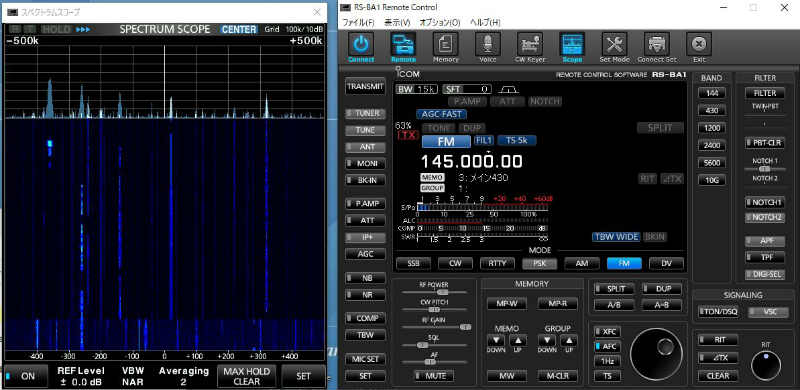
Task: Click the TBW button
Action: [x=365, y=335]
